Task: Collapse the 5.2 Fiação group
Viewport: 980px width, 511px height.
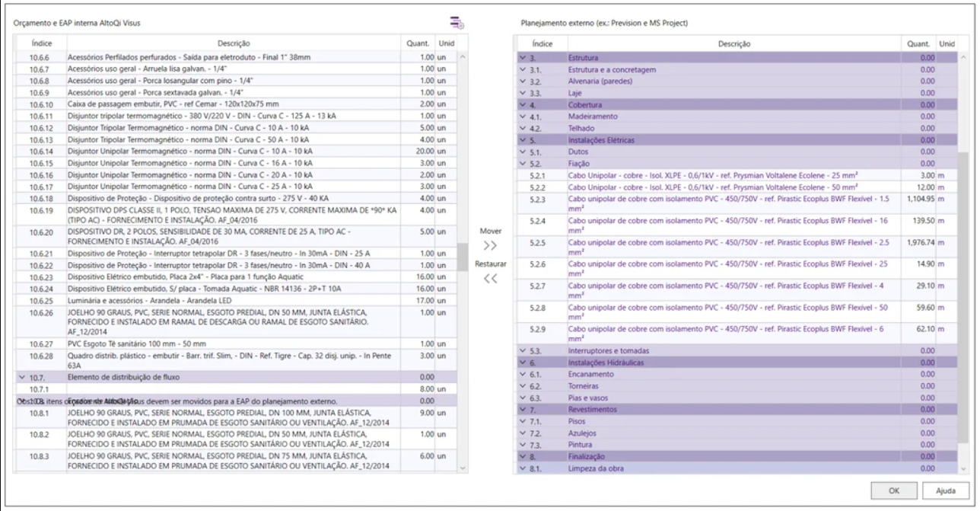Action: pos(522,164)
